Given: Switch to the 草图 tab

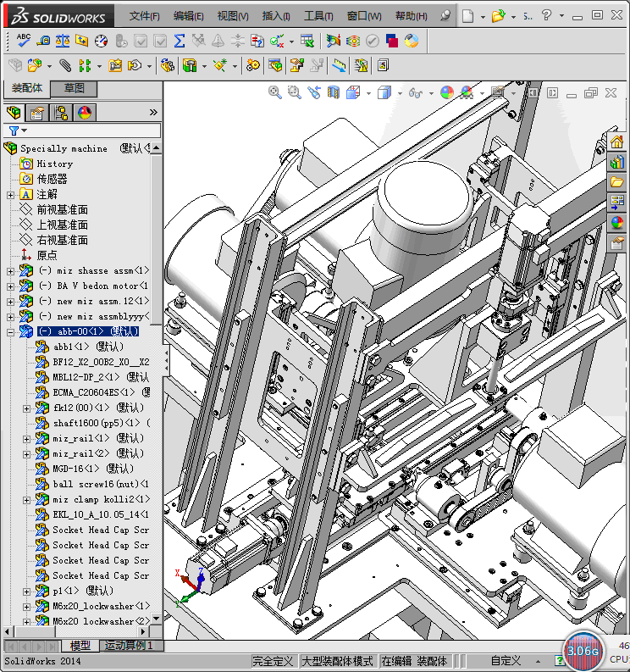Looking at the screenshot, I should [74, 88].
